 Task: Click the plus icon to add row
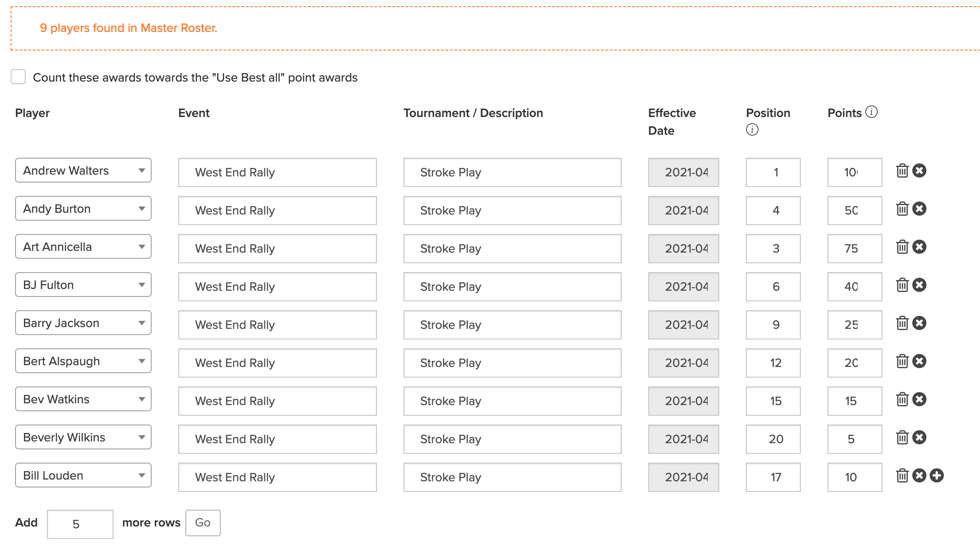tap(937, 476)
